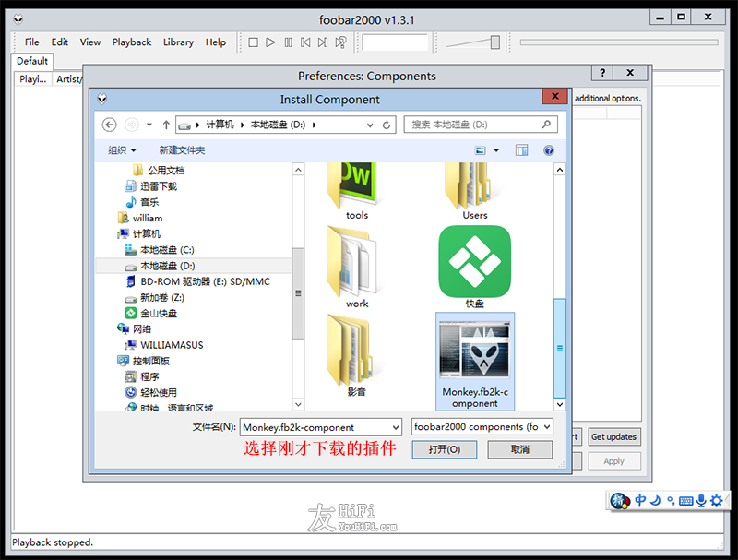Click the 打开(O) button
This screenshot has height=560, width=738.
(445, 449)
